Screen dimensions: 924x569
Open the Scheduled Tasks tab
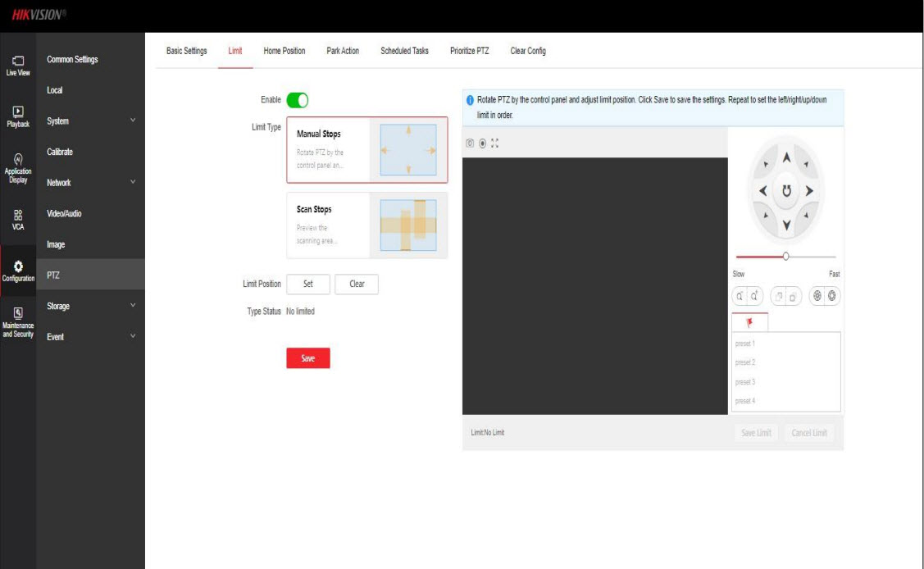tap(404, 51)
